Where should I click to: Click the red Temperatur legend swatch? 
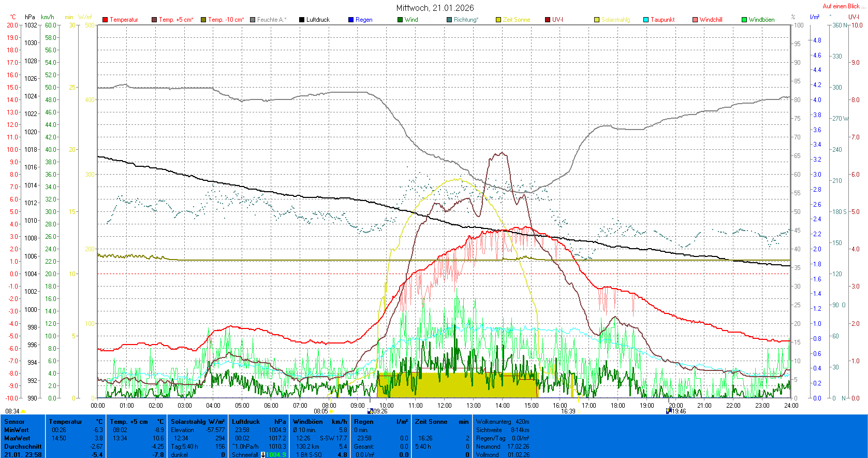tap(105, 20)
